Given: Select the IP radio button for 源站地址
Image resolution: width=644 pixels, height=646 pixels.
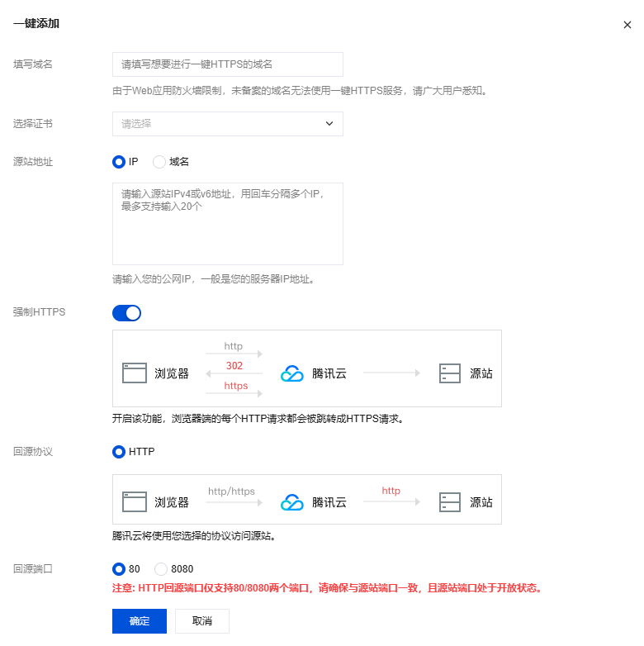Looking at the screenshot, I should 119,162.
